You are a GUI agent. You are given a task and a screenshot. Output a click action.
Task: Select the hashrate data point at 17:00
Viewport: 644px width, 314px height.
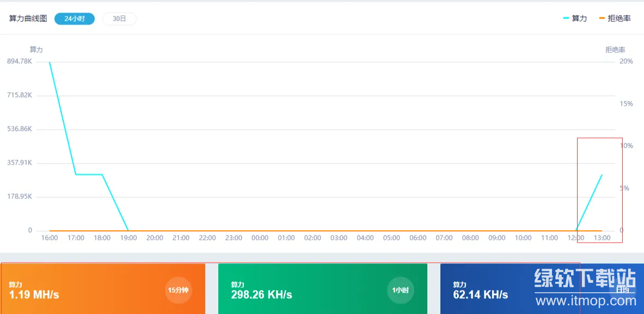(76, 174)
